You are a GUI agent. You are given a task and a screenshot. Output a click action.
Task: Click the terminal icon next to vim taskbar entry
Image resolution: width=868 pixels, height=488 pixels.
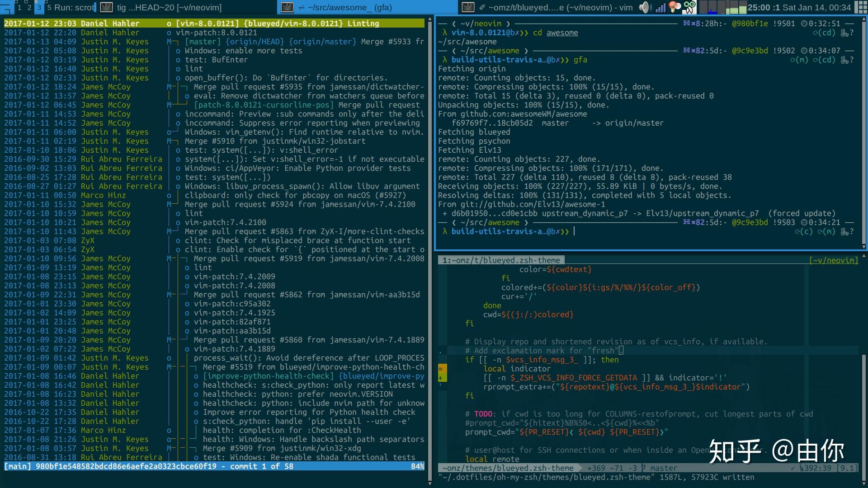[x=468, y=7]
